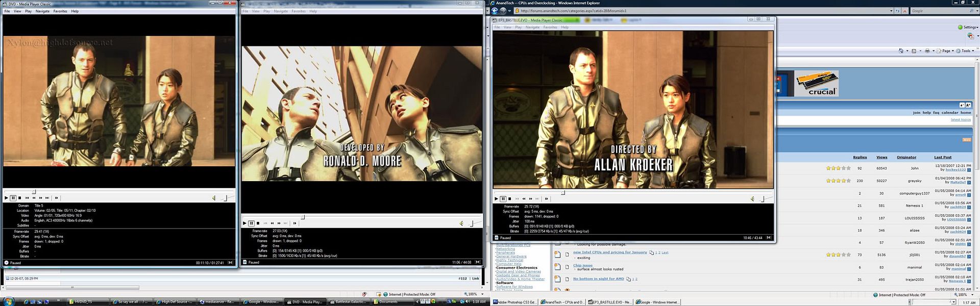Open Help menu in DVD Media Player
The image size is (980, 306).
(75, 11)
